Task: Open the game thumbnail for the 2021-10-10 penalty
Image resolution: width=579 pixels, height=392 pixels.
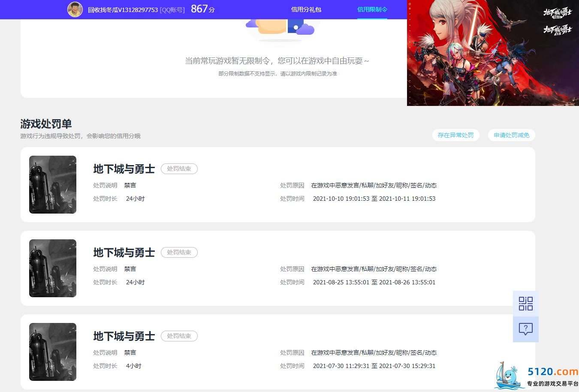Action: (53, 184)
